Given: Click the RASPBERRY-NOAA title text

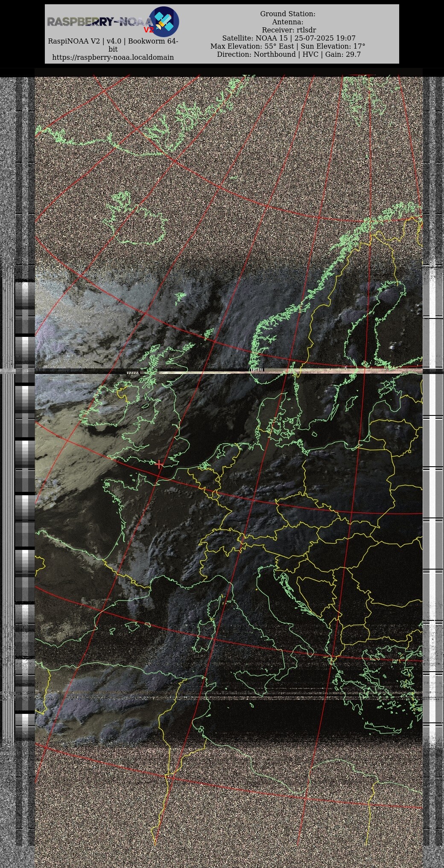Looking at the screenshot, I should (x=99, y=22).
